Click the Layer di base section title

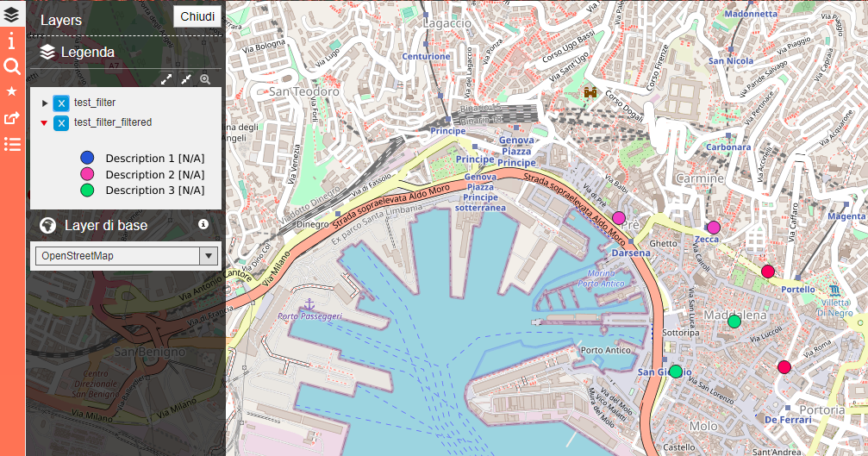[x=106, y=225]
